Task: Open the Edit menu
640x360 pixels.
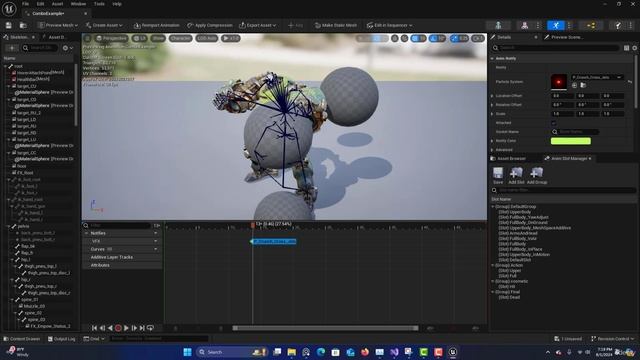Action: coord(40,4)
